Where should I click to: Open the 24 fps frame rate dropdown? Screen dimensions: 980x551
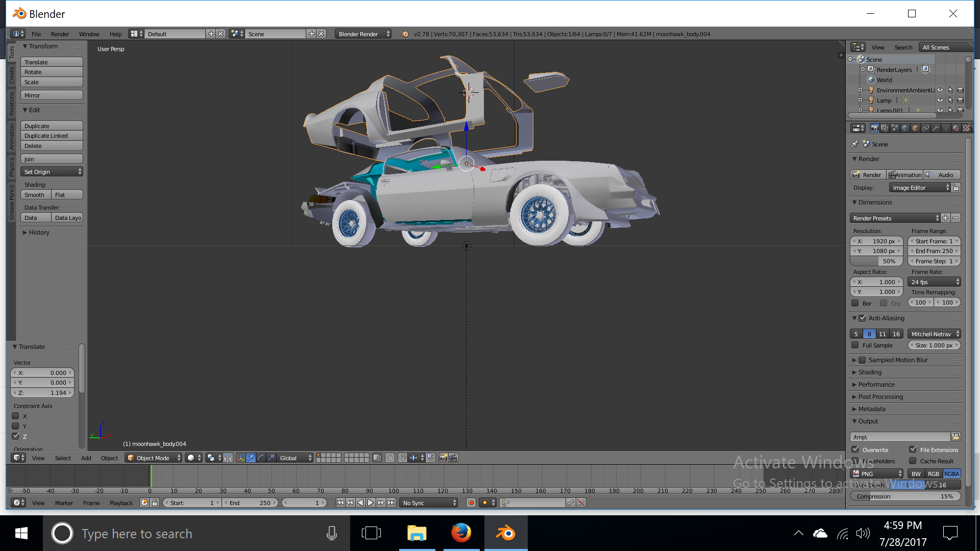pyautogui.click(x=935, y=282)
